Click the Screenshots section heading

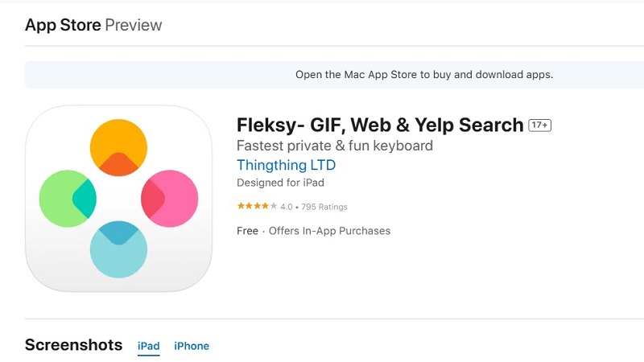coord(73,345)
